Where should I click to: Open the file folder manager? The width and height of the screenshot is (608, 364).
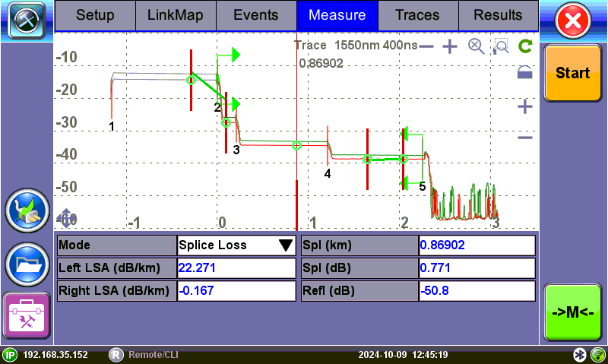click(27, 263)
